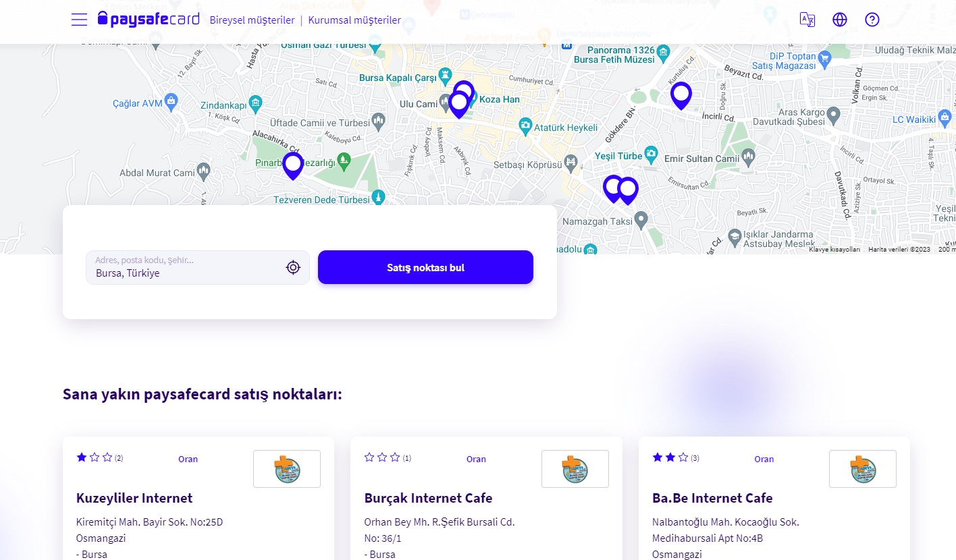Click Oran link on Ba.Be Internet Cafe card

coord(764,459)
